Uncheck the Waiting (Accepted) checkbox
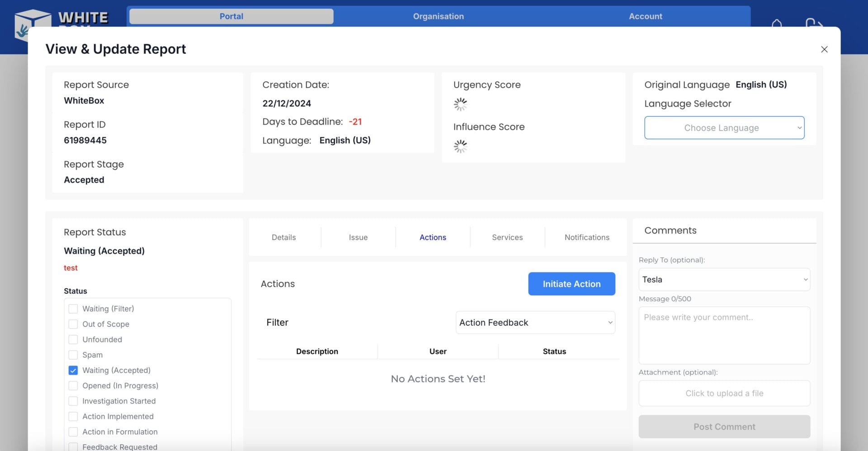 pos(73,370)
